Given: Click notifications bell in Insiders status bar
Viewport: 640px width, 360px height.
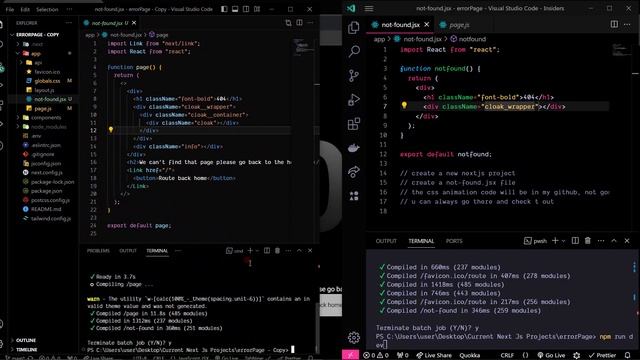Looking at the screenshot, I should (627, 355).
